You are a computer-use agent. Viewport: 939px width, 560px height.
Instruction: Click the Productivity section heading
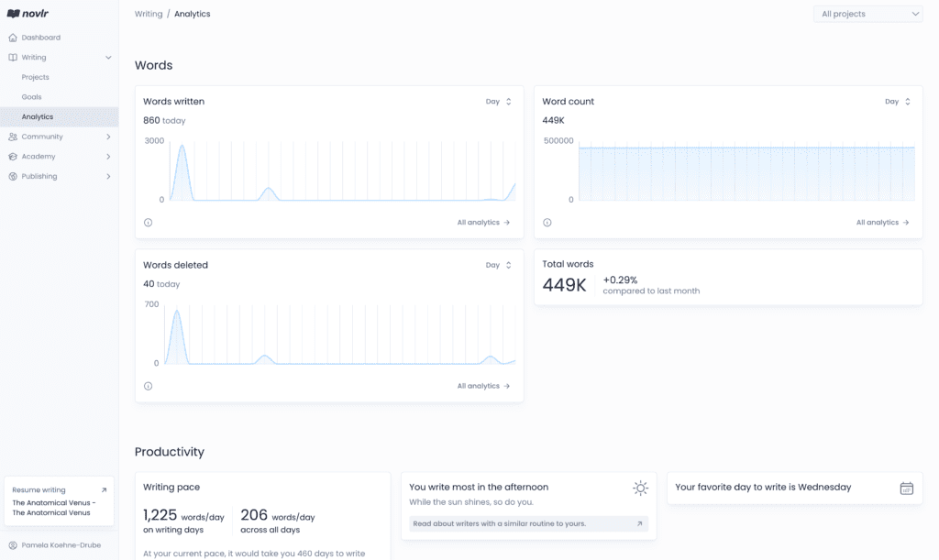(x=170, y=452)
